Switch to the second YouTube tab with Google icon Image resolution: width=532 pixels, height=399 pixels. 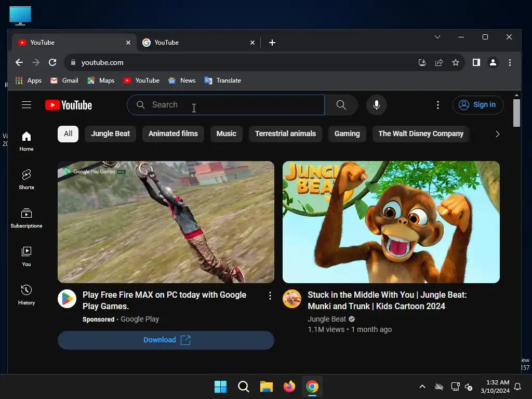(199, 43)
